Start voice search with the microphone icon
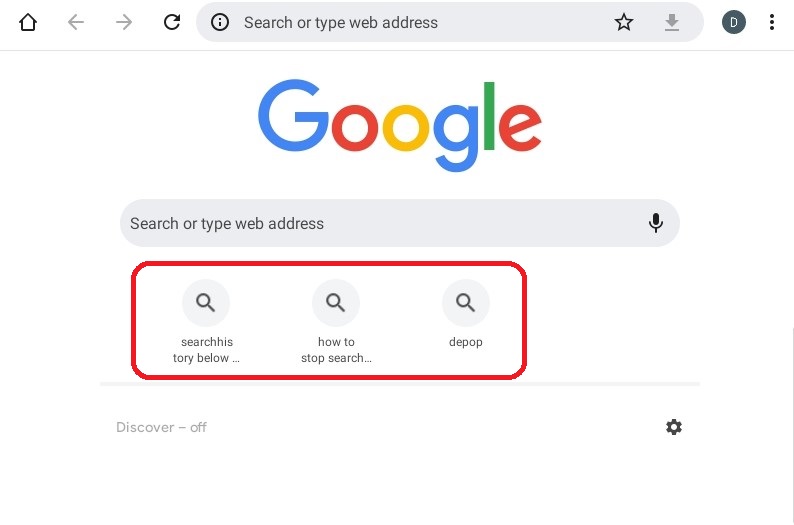The height and width of the screenshot is (525, 794). (656, 223)
